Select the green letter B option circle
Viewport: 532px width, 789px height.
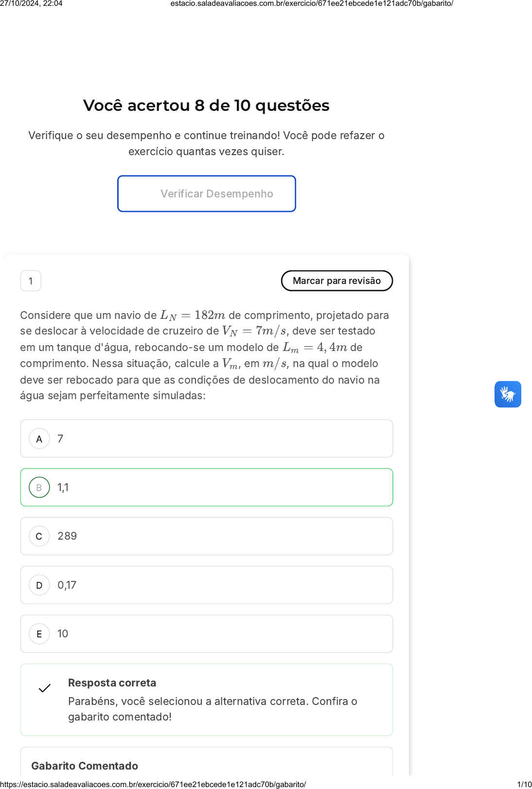(39, 488)
